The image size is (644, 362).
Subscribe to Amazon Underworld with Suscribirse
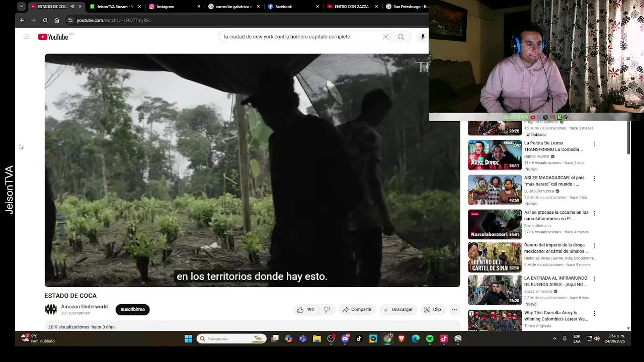click(x=132, y=310)
